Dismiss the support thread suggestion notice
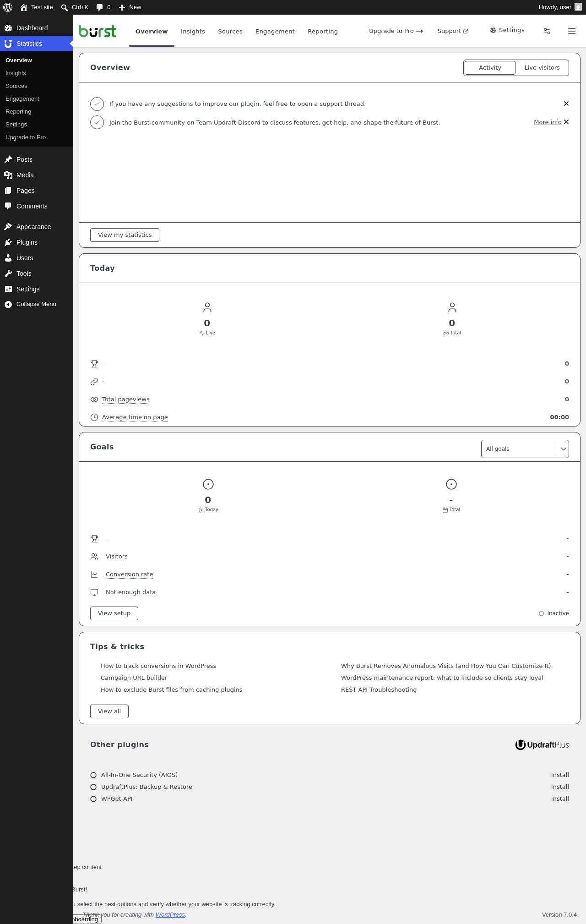This screenshot has height=924, width=586. 566,104
